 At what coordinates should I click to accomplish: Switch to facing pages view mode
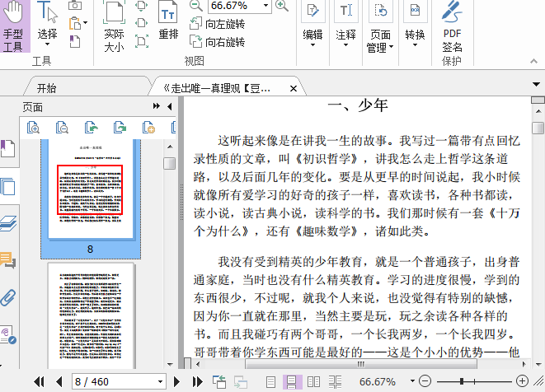tap(313, 382)
